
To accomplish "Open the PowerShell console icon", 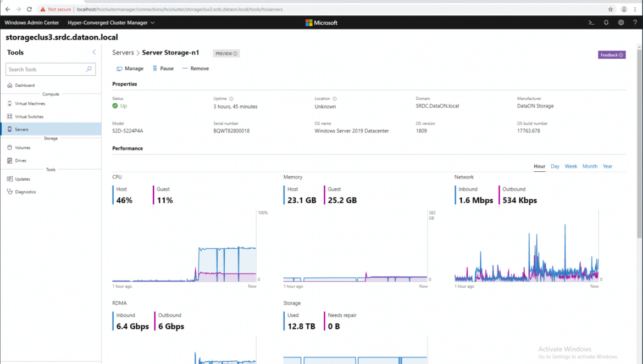I will (591, 23).
